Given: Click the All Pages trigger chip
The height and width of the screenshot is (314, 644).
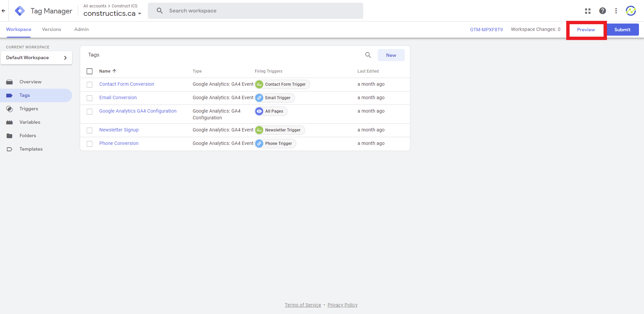Looking at the screenshot, I should coord(271,111).
